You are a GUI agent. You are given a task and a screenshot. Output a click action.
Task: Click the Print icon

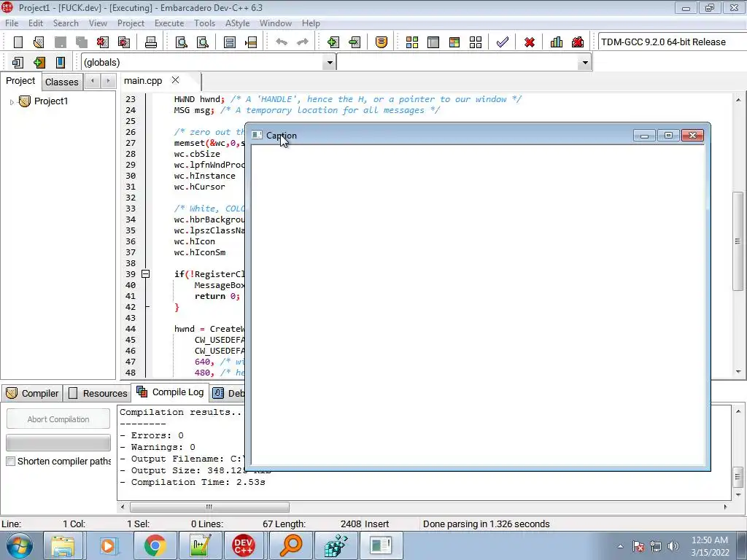pos(151,42)
